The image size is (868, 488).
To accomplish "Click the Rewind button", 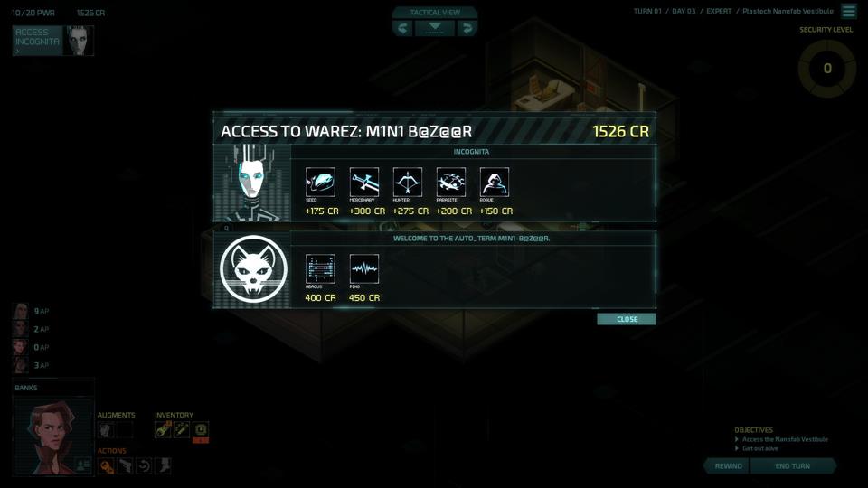I will click(727, 466).
